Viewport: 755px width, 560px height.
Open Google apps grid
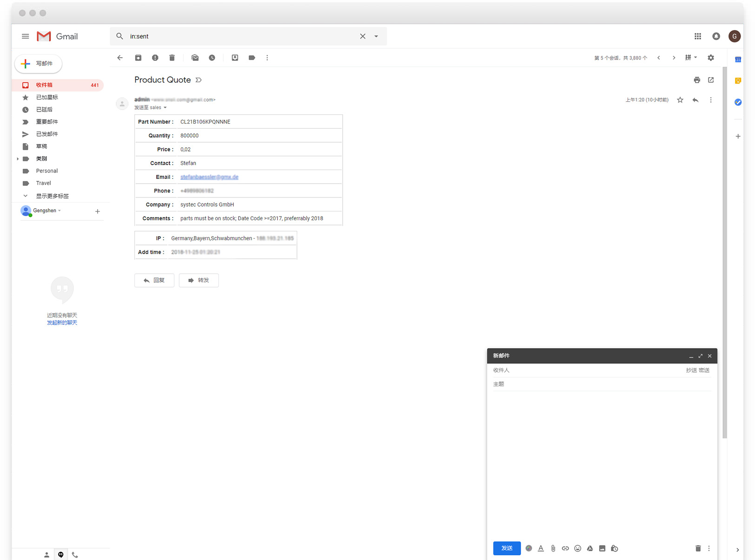[697, 36]
